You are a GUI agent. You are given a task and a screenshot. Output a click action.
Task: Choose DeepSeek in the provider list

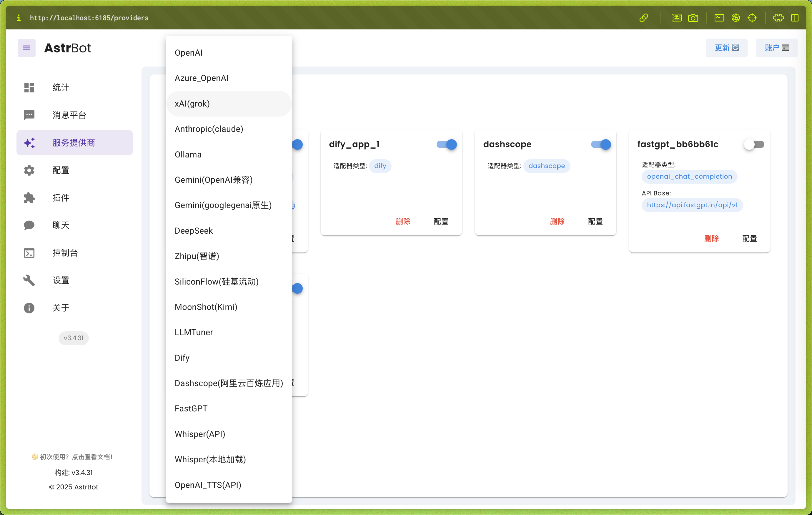(194, 231)
